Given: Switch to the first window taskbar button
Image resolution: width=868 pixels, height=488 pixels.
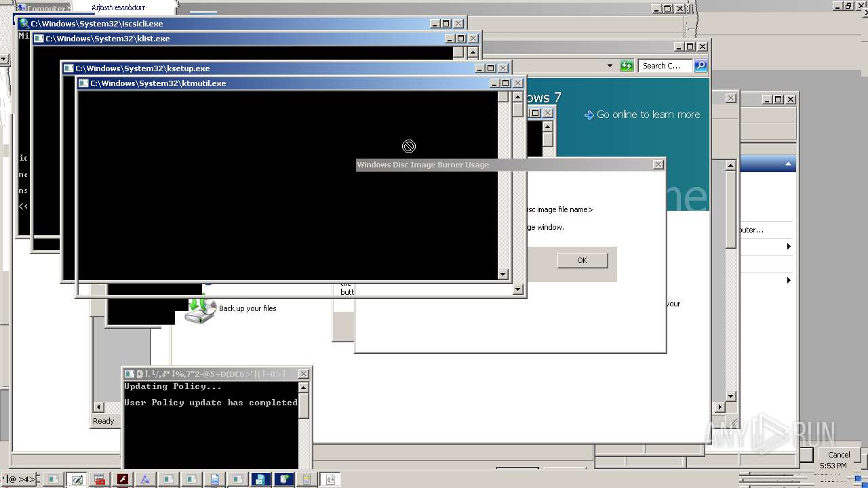Looking at the screenshot, I should click(x=52, y=479).
